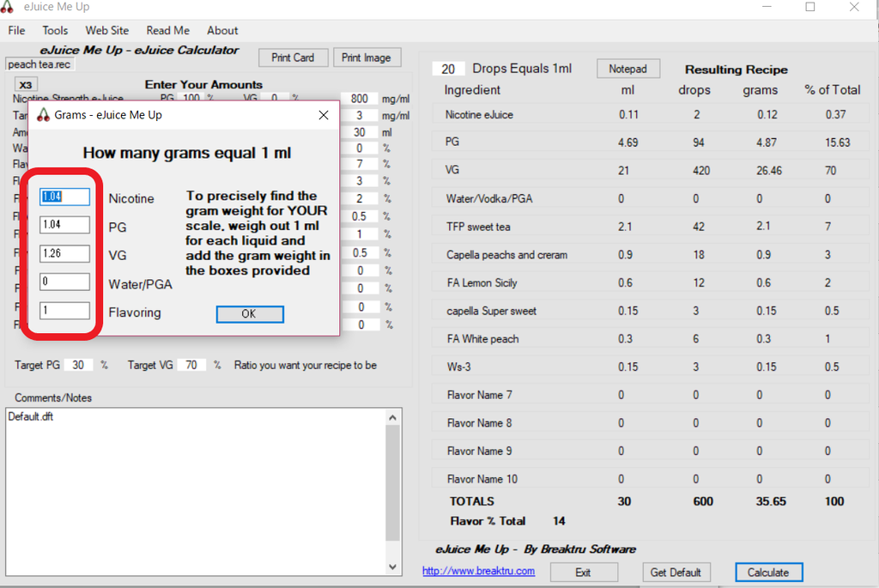Confirm the Grams dialog with OK
Image resolution: width=879 pixels, height=588 pixels.
[x=250, y=314]
